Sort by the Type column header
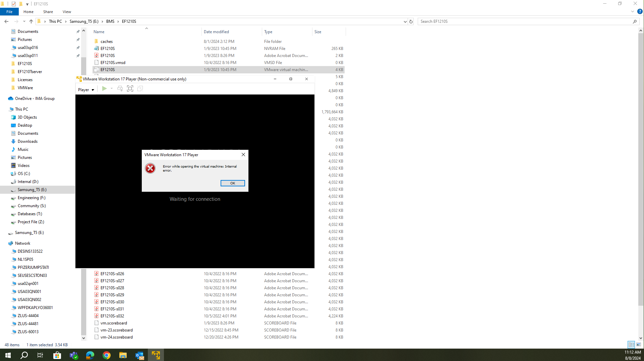The image size is (644, 361). point(287,32)
